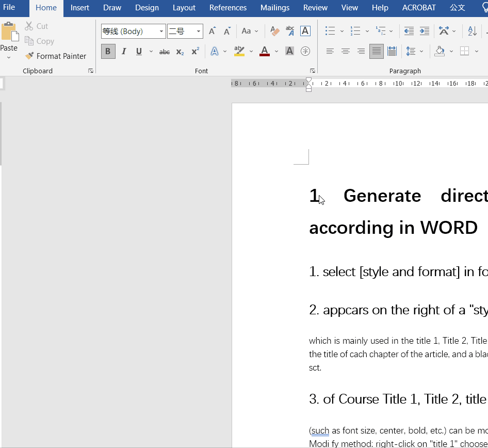The width and height of the screenshot is (488, 448).
Task: Click Character Shading icon
Action: 289,51
